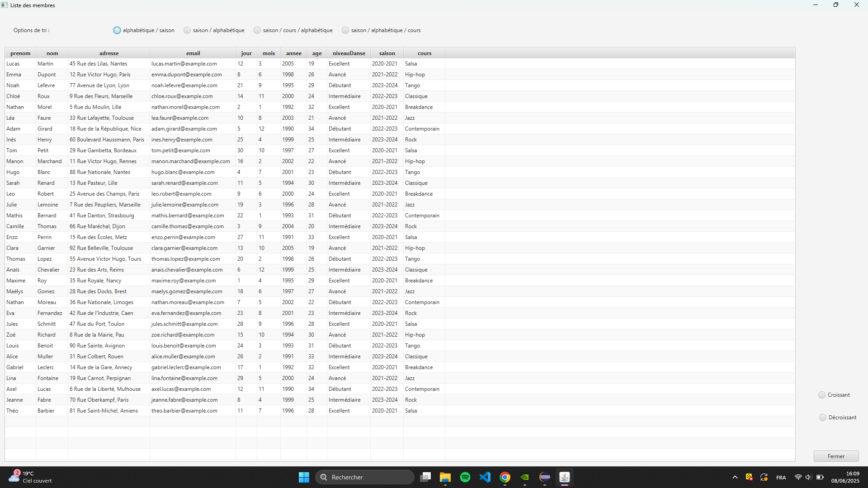
Task: Click the email column header
Action: coord(193,53)
